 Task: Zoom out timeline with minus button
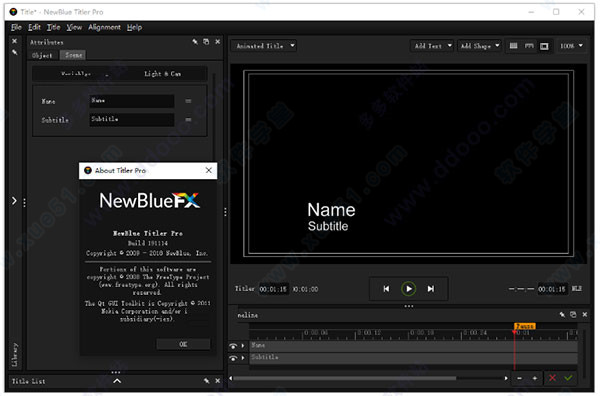tap(519, 378)
